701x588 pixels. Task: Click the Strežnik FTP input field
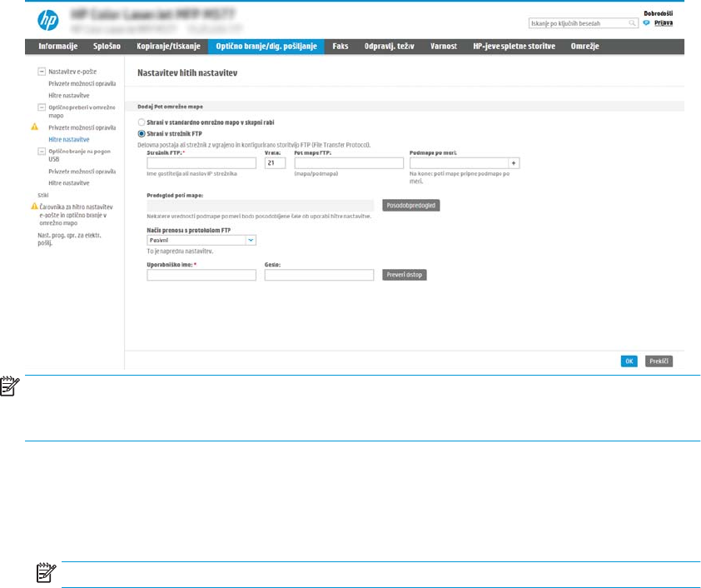tap(201, 163)
